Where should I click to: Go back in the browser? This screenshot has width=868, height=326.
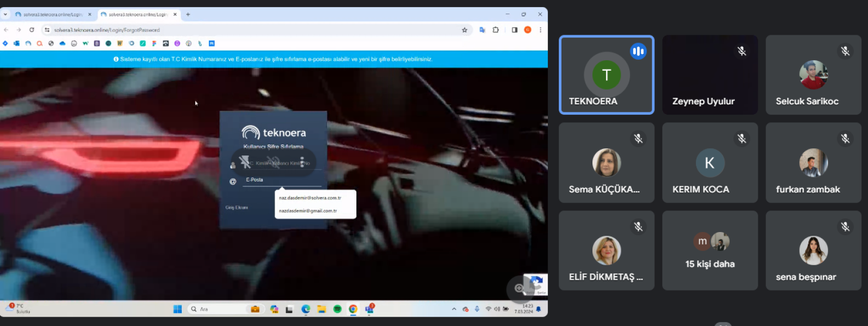7,30
